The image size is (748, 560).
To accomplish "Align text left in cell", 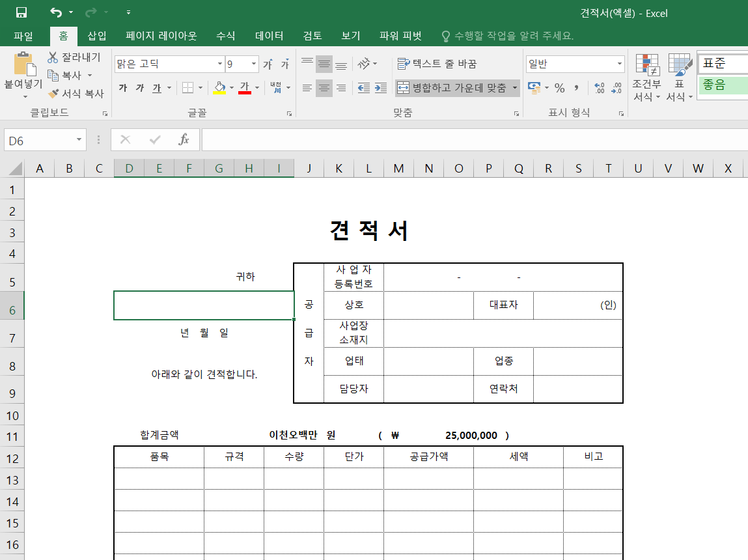I will click(307, 88).
